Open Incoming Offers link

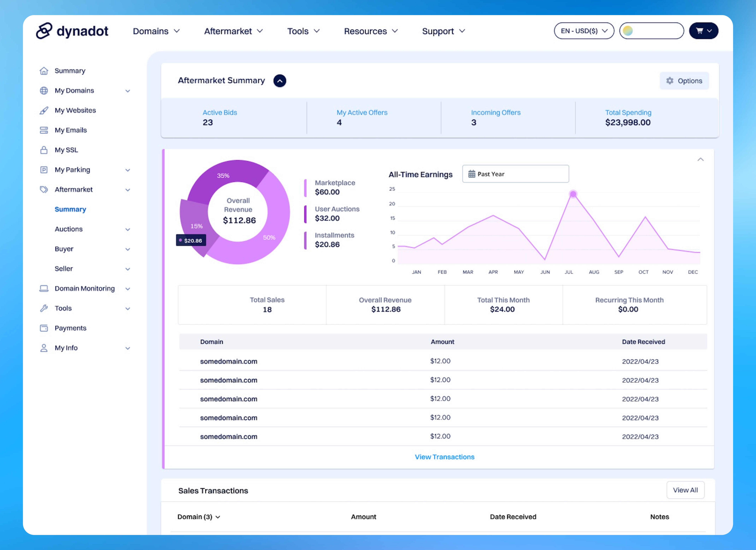pos(496,113)
